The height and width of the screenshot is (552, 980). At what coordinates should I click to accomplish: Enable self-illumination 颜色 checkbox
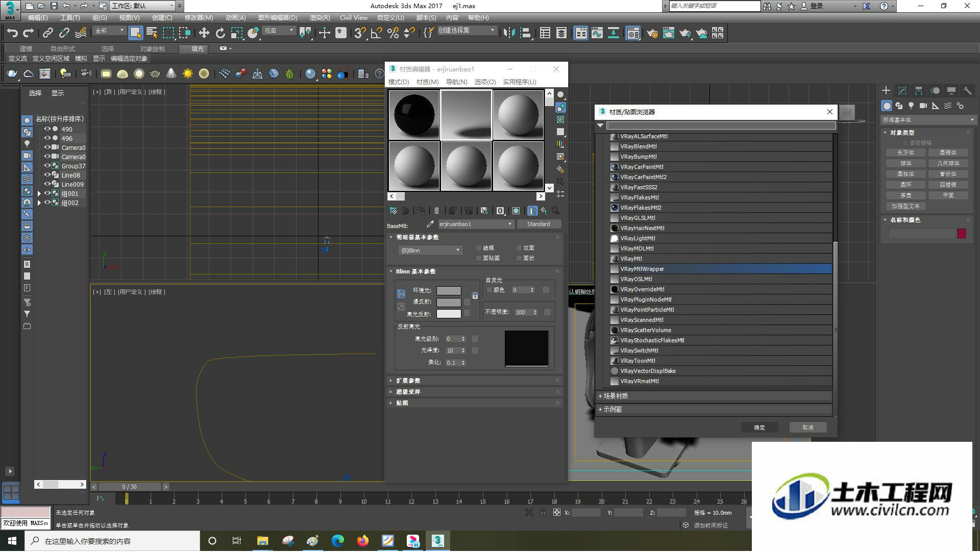pyautogui.click(x=489, y=290)
